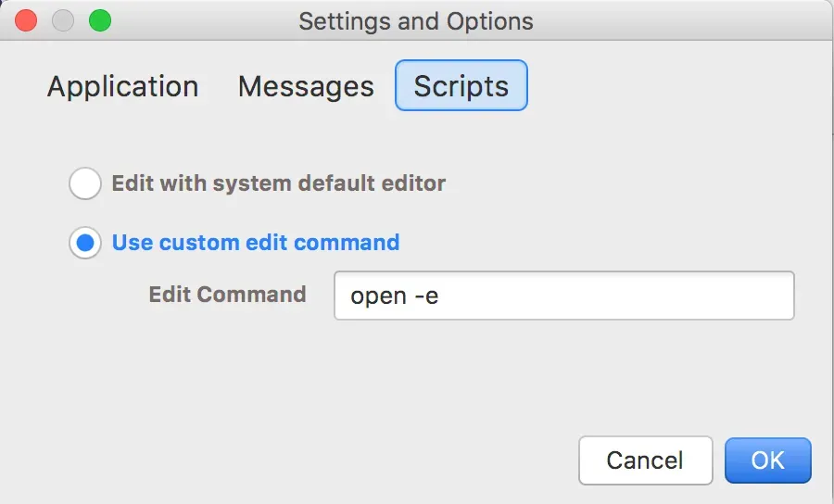This screenshot has height=504, width=834.
Task: Switch to the Application tab
Action: 123,86
